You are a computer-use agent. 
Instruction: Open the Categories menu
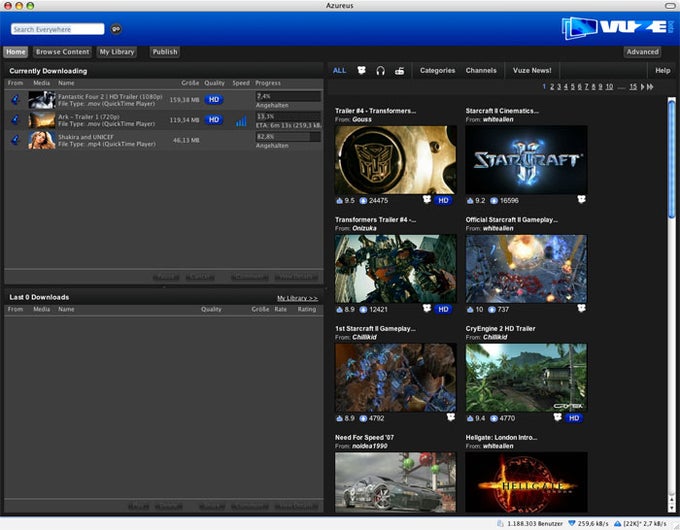[x=437, y=71]
